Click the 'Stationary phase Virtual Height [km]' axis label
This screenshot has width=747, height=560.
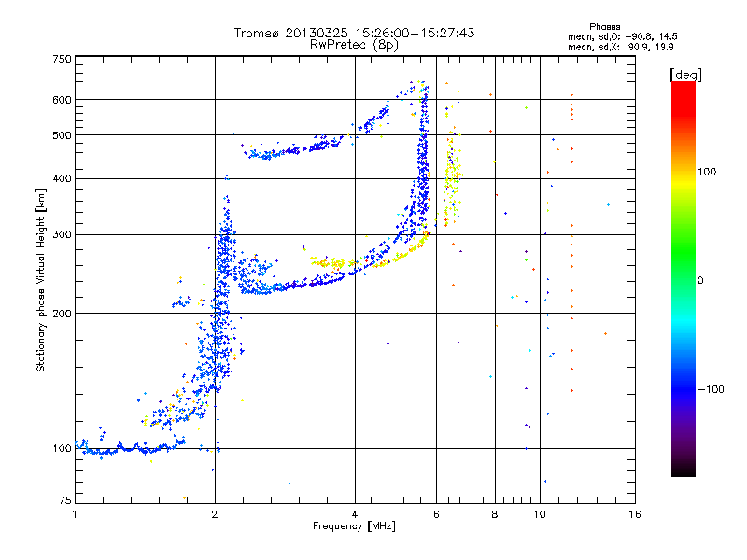click(x=40, y=280)
